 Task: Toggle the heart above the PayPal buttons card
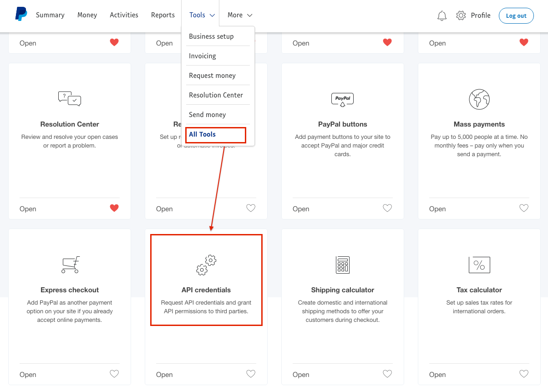tap(387, 42)
